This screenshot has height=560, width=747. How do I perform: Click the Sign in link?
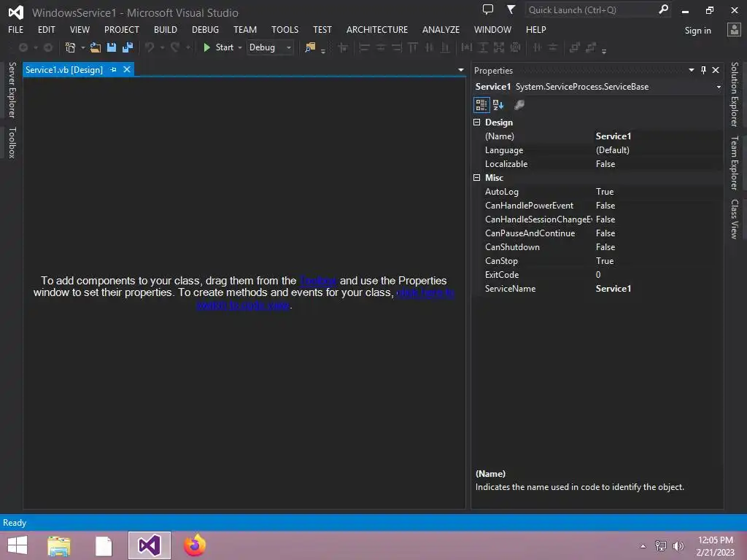coord(697,31)
